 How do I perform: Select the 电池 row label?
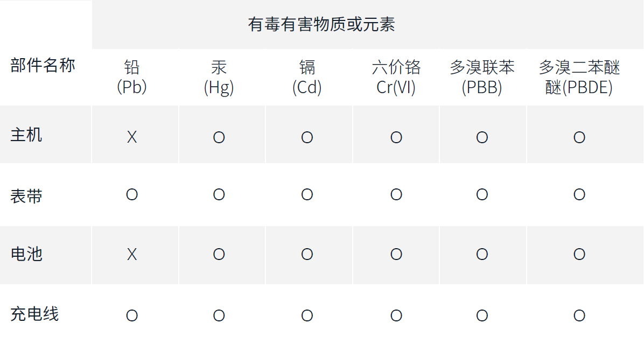click(26, 254)
